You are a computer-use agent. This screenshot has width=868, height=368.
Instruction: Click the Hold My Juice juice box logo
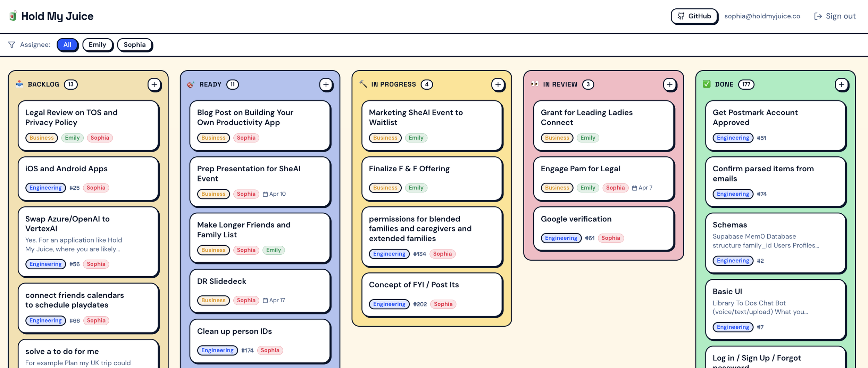tap(12, 16)
